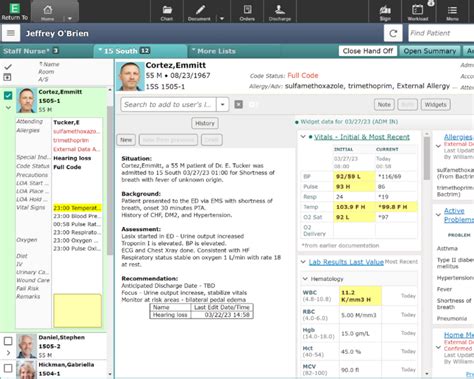Image resolution: width=474 pixels, height=379 pixels.
Task: Click Hickman,Gabriella photo in patient list
Action: coord(26,369)
